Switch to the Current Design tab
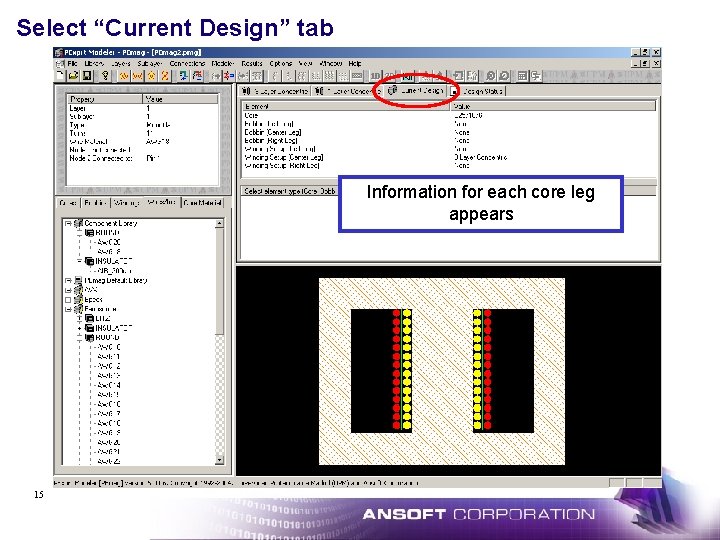The image size is (720, 540). (416, 91)
